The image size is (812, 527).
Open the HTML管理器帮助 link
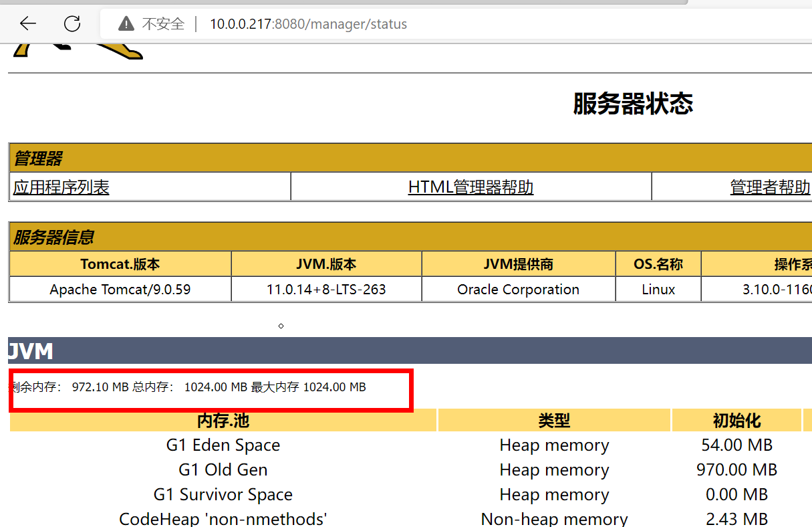(x=470, y=187)
